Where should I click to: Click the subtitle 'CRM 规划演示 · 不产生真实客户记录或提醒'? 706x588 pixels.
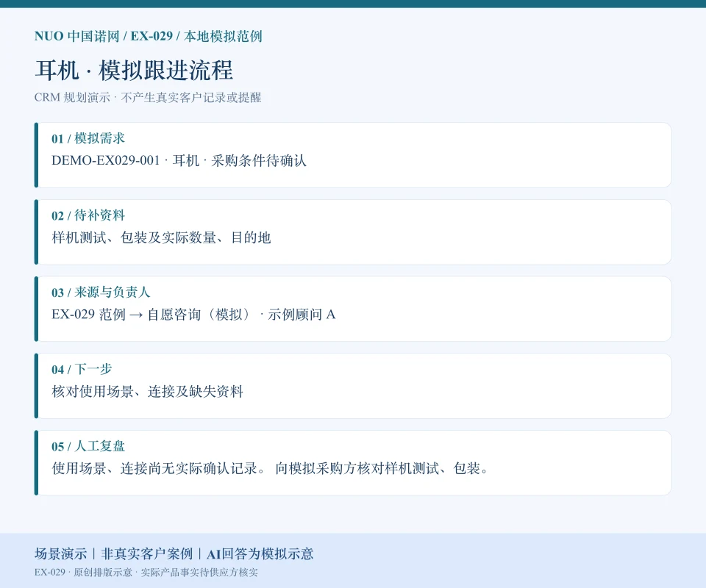148,97
